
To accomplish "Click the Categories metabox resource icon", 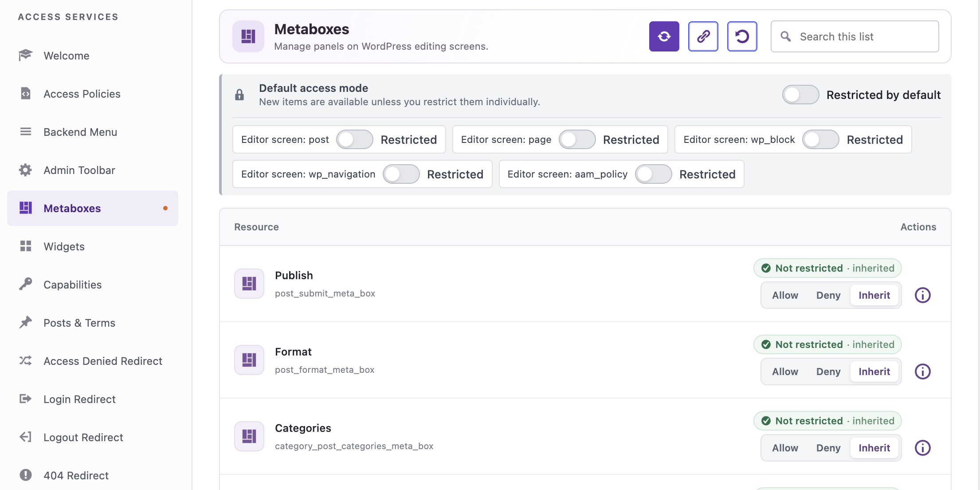I will 249,436.
